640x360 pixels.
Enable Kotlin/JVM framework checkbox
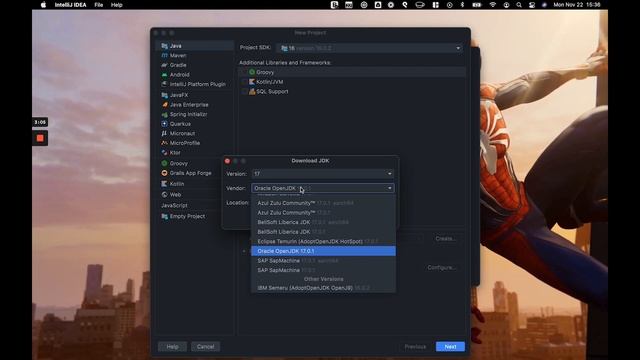(244, 82)
